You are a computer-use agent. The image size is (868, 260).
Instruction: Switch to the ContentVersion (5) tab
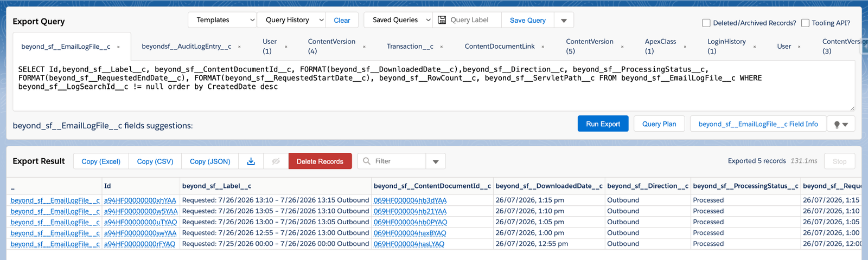coord(590,46)
